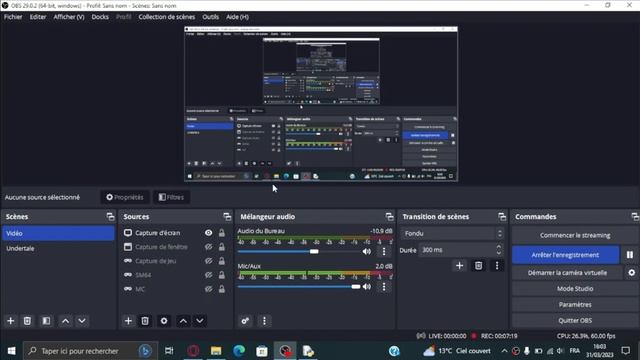
Task: Open scene filters icon in Scènes panel
Action: click(47, 321)
